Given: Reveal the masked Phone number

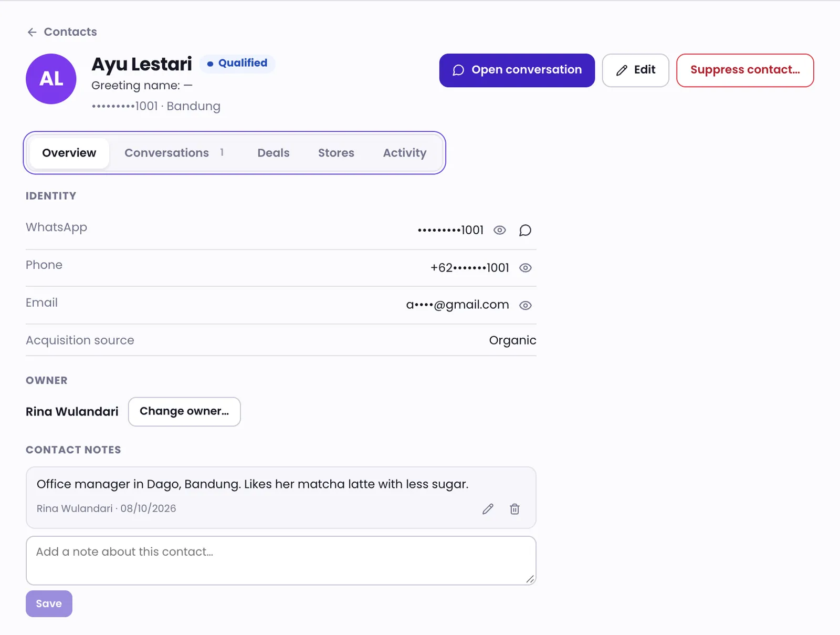Looking at the screenshot, I should 526,268.
